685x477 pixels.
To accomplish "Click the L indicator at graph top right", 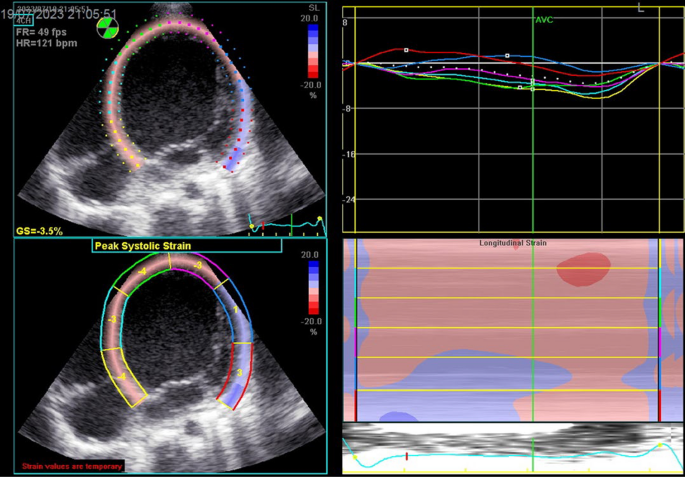I will [x=641, y=8].
